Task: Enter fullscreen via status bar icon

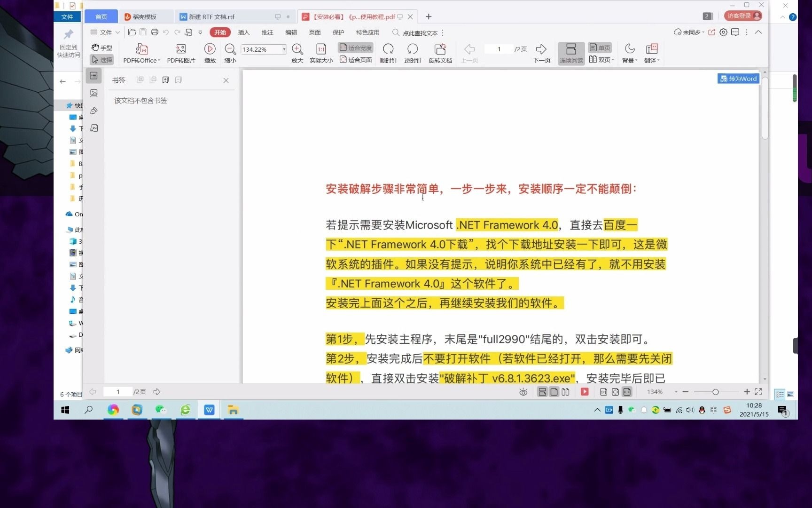Action: point(758,392)
